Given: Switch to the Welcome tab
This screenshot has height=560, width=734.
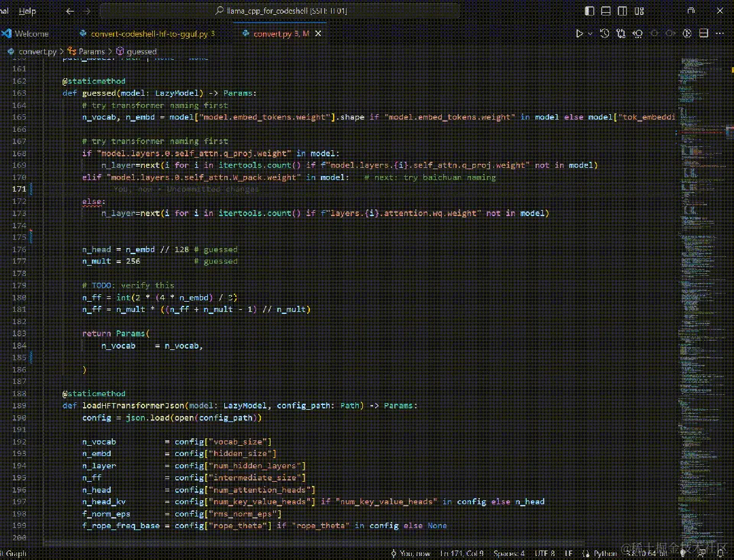Looking at the screenshot, I should [25, 34].
